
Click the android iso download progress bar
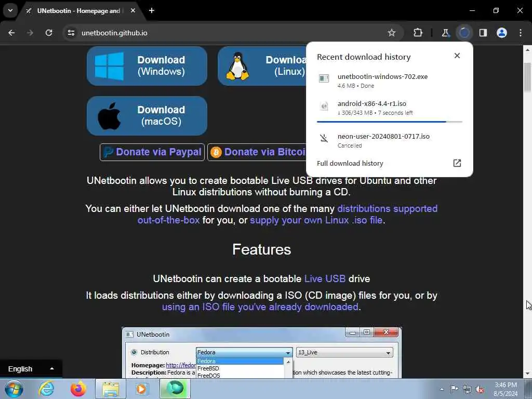click(390, 122)
